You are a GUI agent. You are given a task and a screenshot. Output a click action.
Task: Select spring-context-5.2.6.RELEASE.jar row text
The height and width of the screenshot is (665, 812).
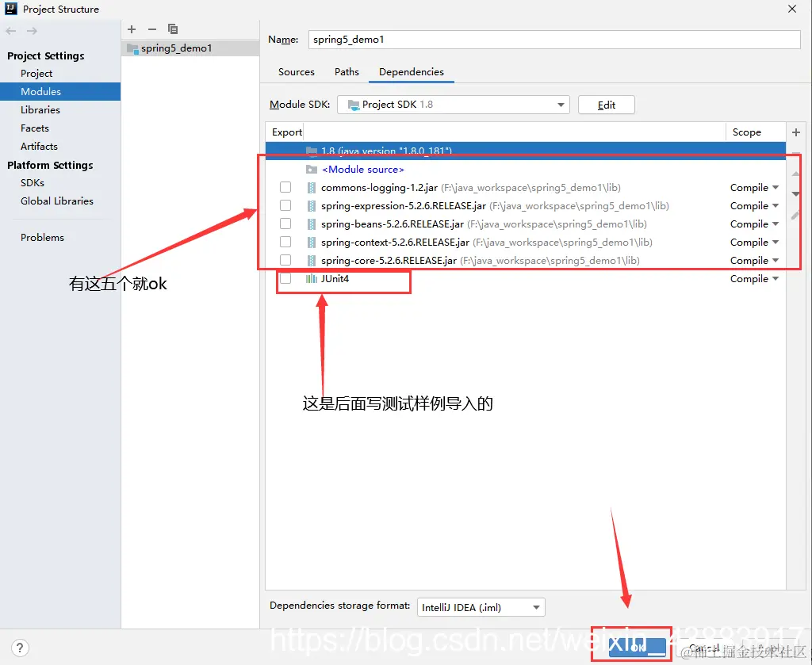click(395, 243)
